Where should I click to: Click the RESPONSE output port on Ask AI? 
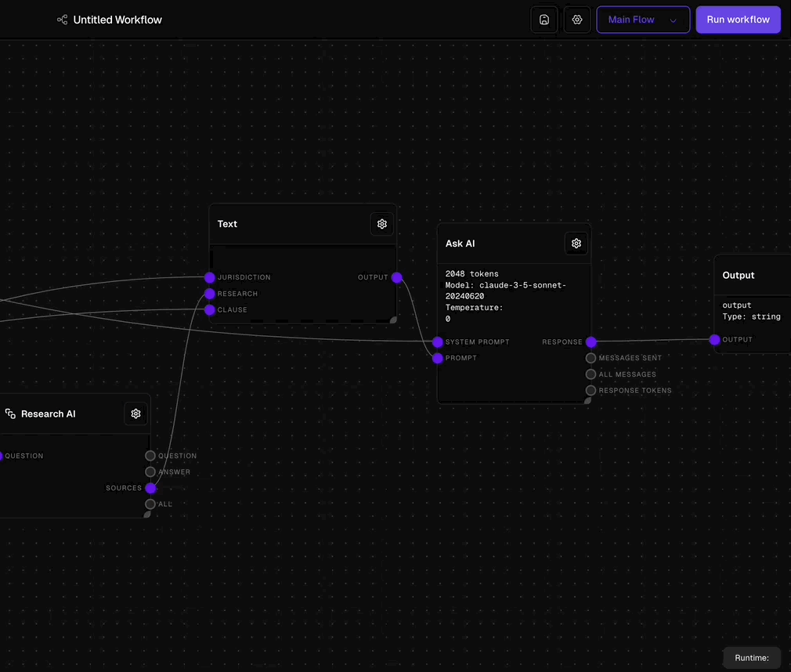click(x=591, y=341)
